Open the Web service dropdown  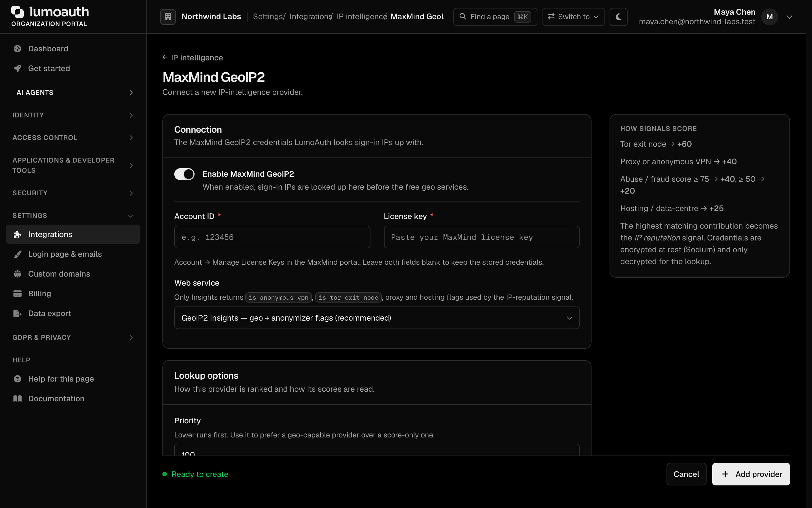[x=376, y=318]
